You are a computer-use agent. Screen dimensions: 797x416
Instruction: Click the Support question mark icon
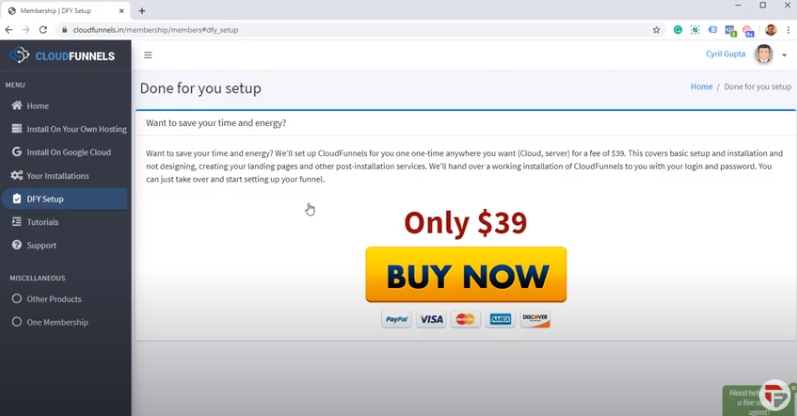17,245
